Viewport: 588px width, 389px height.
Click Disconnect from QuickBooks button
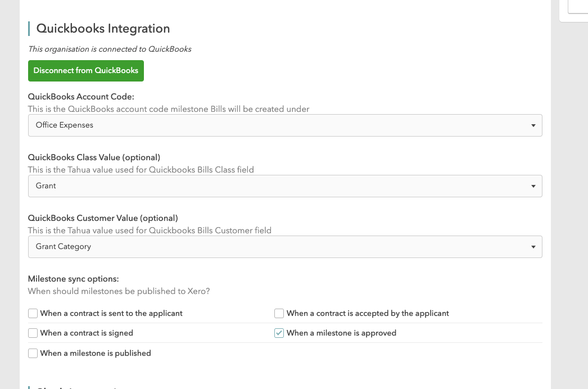pos(86,70)
